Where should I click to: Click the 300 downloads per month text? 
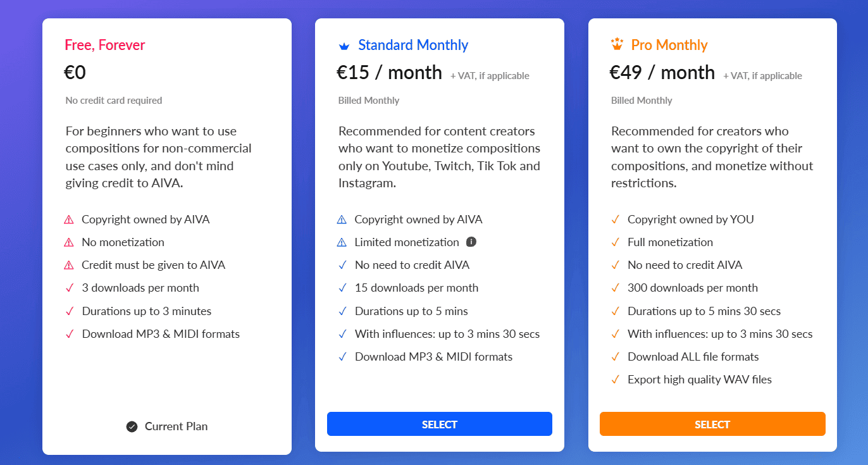[x=692, y=288]
